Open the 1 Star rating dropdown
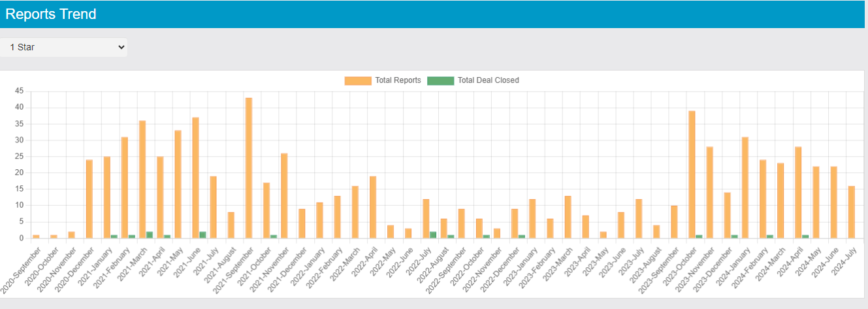 click(63, 47)
